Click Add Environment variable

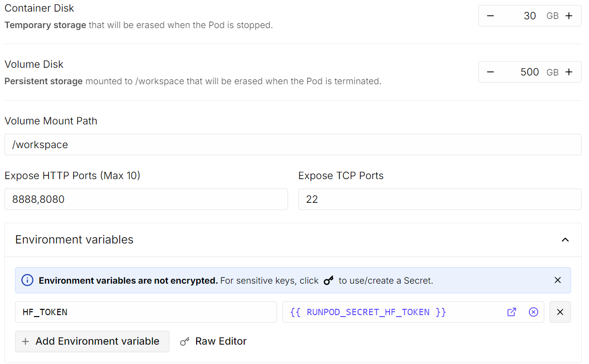(x=92, y=341)
